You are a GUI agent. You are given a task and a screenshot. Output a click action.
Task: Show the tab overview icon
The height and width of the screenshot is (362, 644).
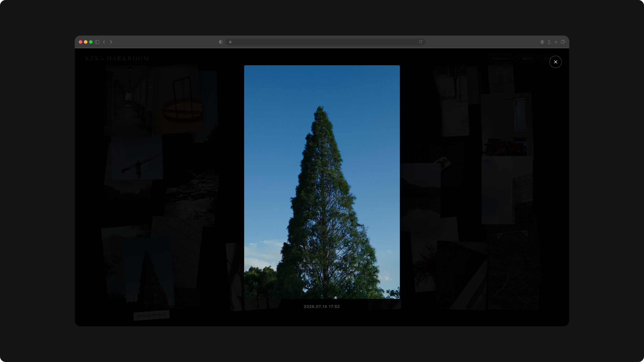563,42
